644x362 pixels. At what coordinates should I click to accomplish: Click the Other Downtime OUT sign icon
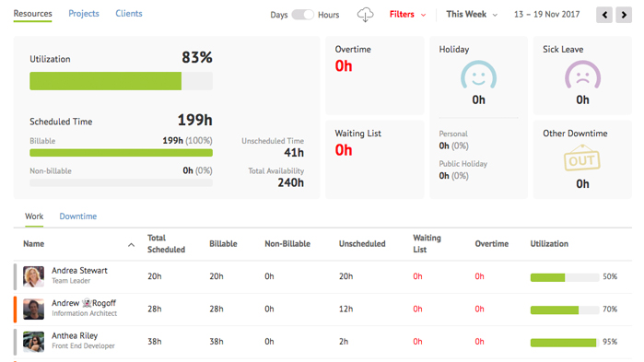tap(582, 158)
